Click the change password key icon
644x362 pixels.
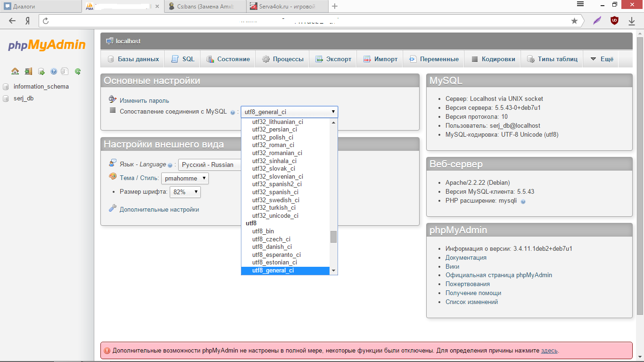112,99
